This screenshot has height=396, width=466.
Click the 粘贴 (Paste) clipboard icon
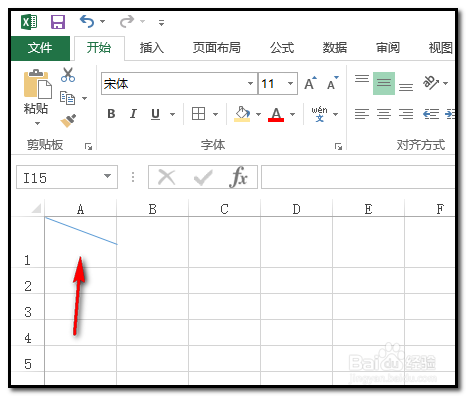(x=37, y=84)
